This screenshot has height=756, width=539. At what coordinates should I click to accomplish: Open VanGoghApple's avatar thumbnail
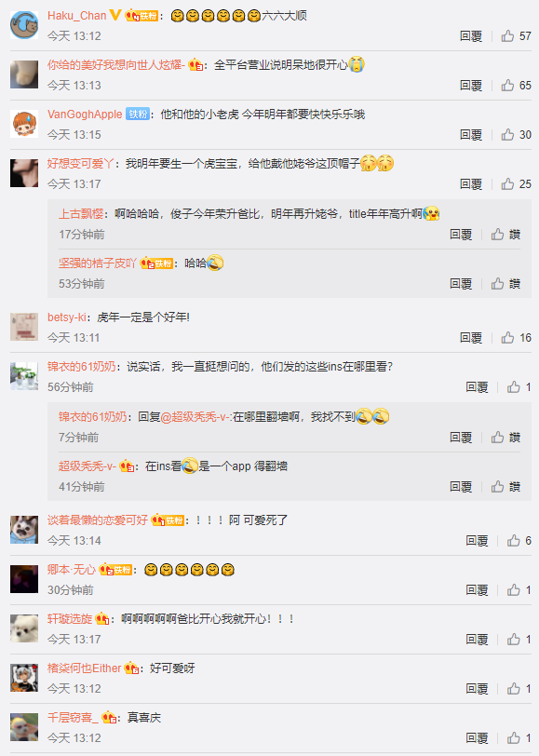[x=24, y=124]
